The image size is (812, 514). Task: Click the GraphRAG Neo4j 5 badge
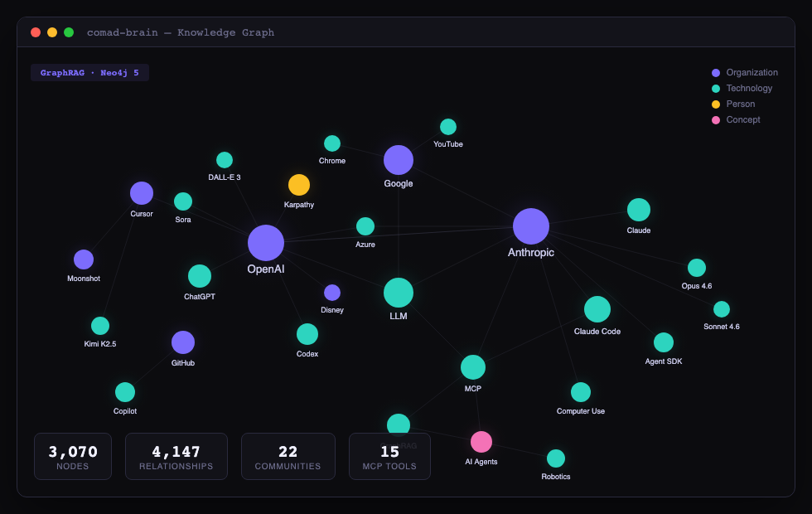coord(89,72)
